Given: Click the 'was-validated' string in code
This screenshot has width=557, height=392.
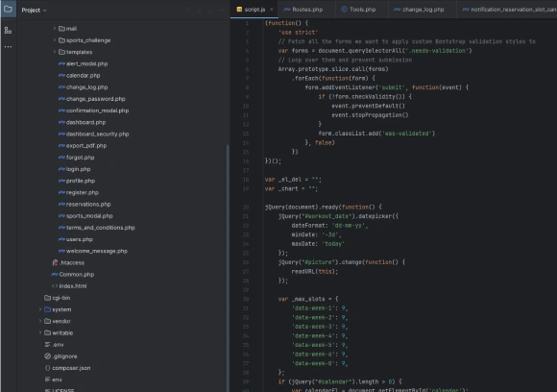Looking at the screenshot, I should click(408, 134).
